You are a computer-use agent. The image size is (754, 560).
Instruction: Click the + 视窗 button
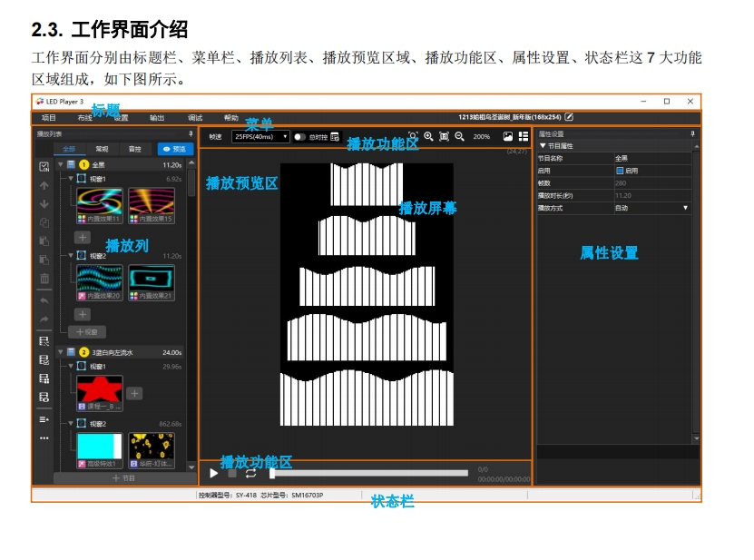87,332
